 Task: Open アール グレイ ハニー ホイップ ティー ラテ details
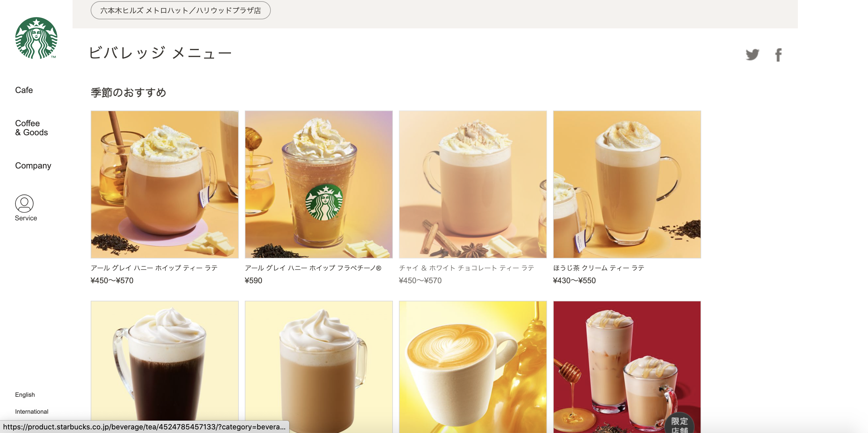click(x=154, y=268)
